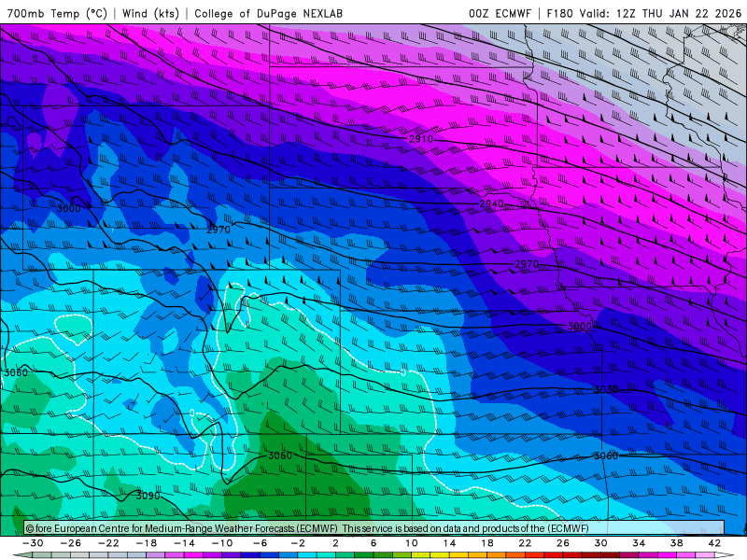Click the "F180 Valid: 12Z THU JAN 22 2026" text
This screenshot has width=747, height=560.
(x=644, y=13)
